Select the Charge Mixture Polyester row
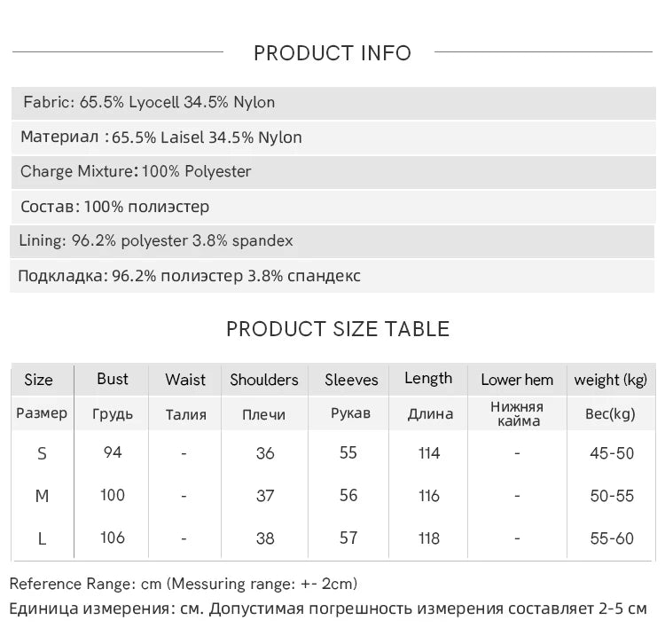This screenshot has width=665, height=644. coord(333,172)
